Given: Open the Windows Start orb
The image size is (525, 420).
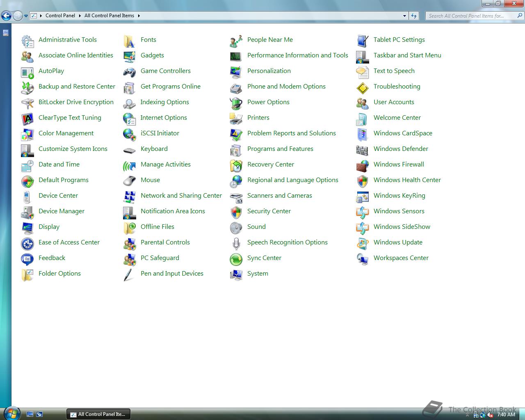Looking at the screenshot, I should pyautogui.click(x=11, y=413).
